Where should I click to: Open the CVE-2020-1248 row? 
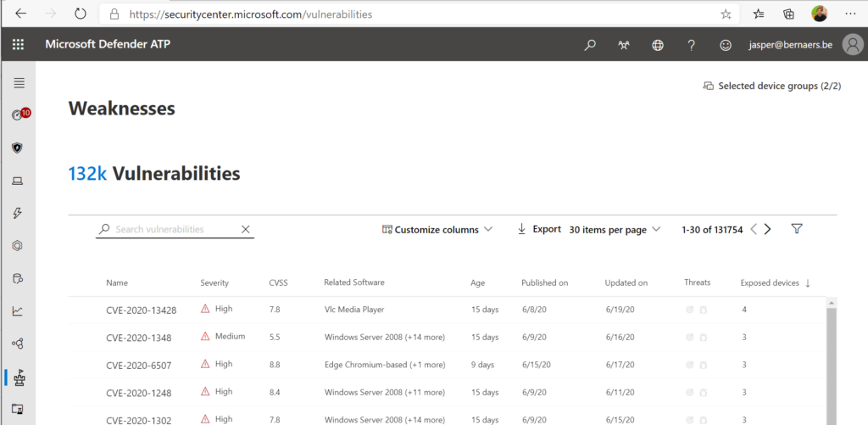[x=448, y=392]
